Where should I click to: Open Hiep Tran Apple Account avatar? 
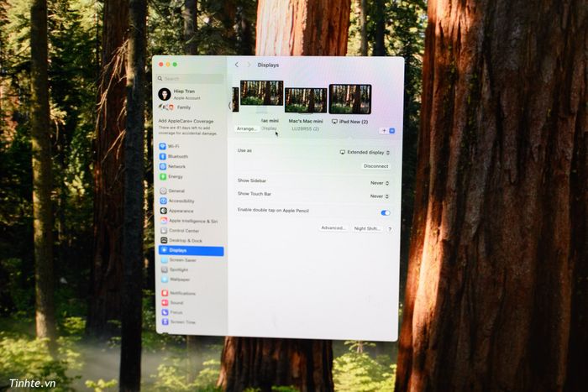click(165, 94)
